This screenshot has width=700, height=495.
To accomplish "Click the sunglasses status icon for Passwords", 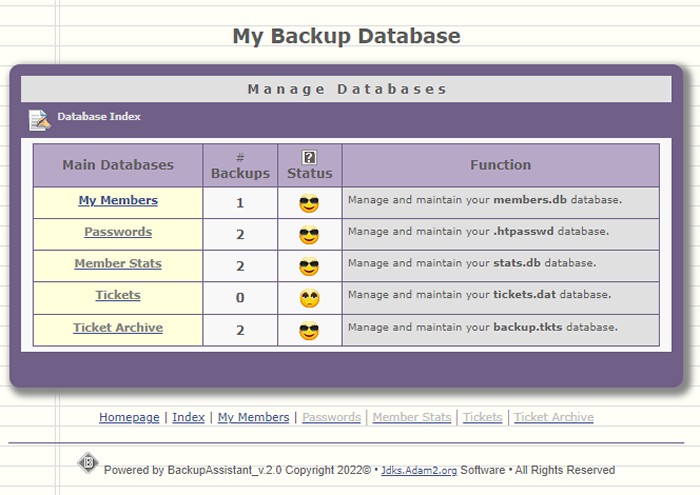I will click(x=309, y=235).
